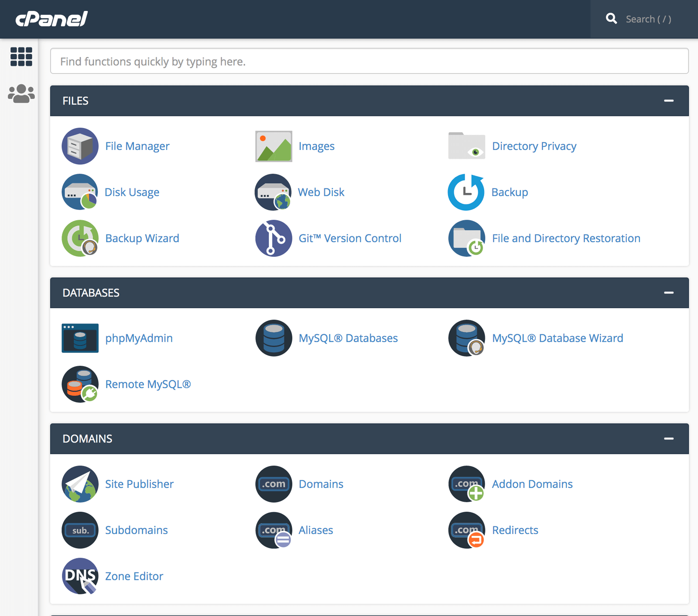698x616 pixels.
Task: Open the Zone Editor link
Action: point(134,576)
